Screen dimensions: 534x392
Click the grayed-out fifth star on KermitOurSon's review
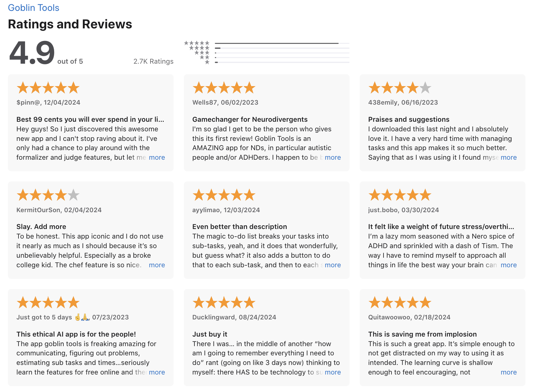point(73,195)
